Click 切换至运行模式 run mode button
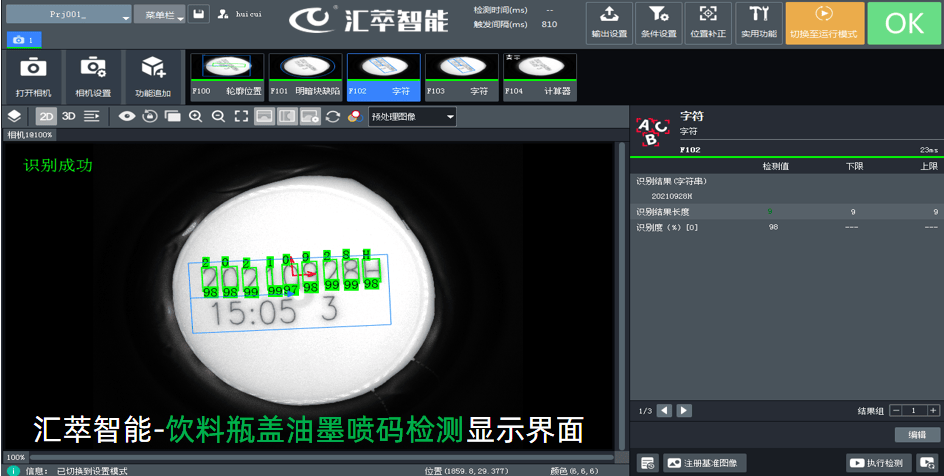Image resolution: width=944 pixels, height=476 pixels. [x=824, y=22]
